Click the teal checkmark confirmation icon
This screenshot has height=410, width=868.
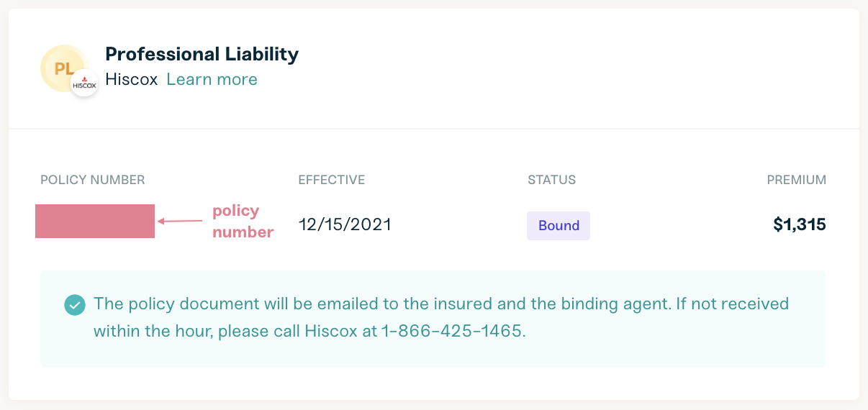[x=75, y=304]
